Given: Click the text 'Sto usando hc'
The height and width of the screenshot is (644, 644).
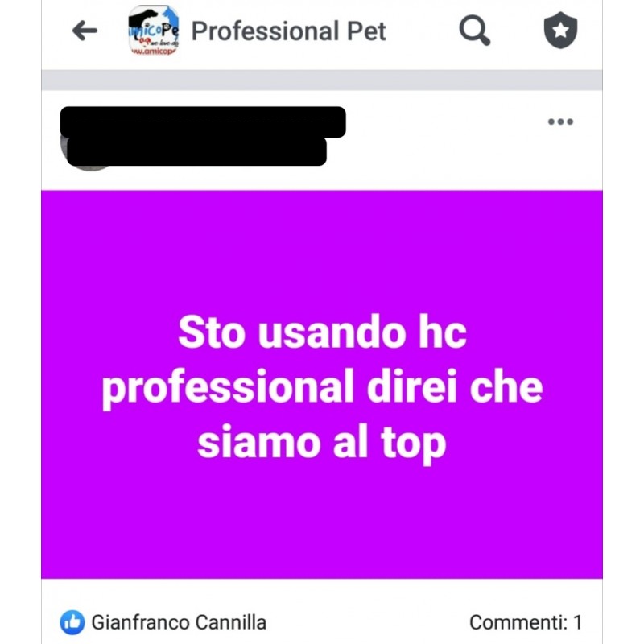Looking at the screenshot, I should click(x=323, y=332).
